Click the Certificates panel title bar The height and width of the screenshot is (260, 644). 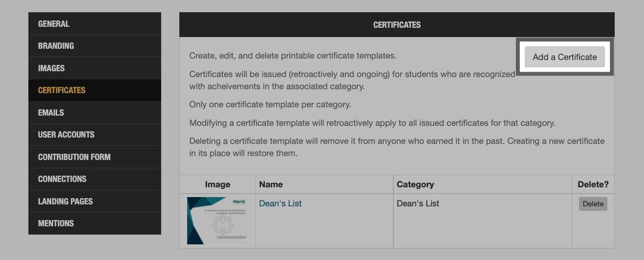coord(397,25)
